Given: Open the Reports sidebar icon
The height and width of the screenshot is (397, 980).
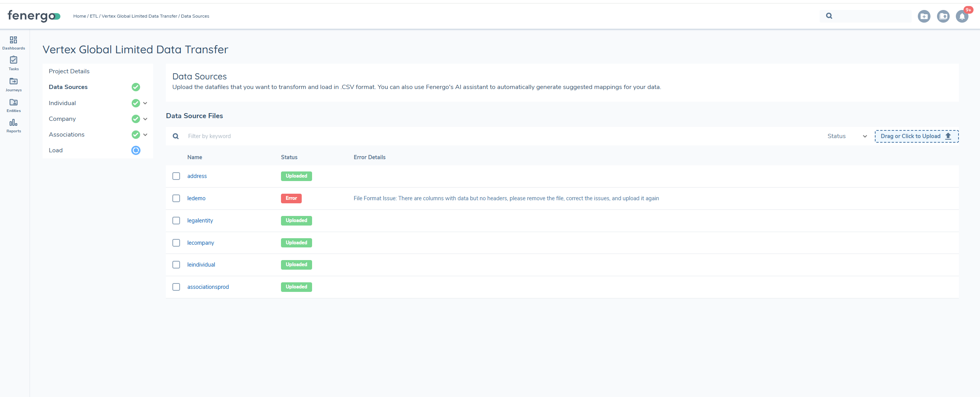Looking at the screenshot, I should pos(13,125).
